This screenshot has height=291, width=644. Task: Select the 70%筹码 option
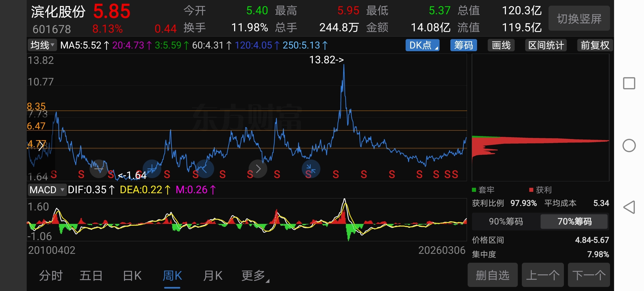[x=574, y=221]
